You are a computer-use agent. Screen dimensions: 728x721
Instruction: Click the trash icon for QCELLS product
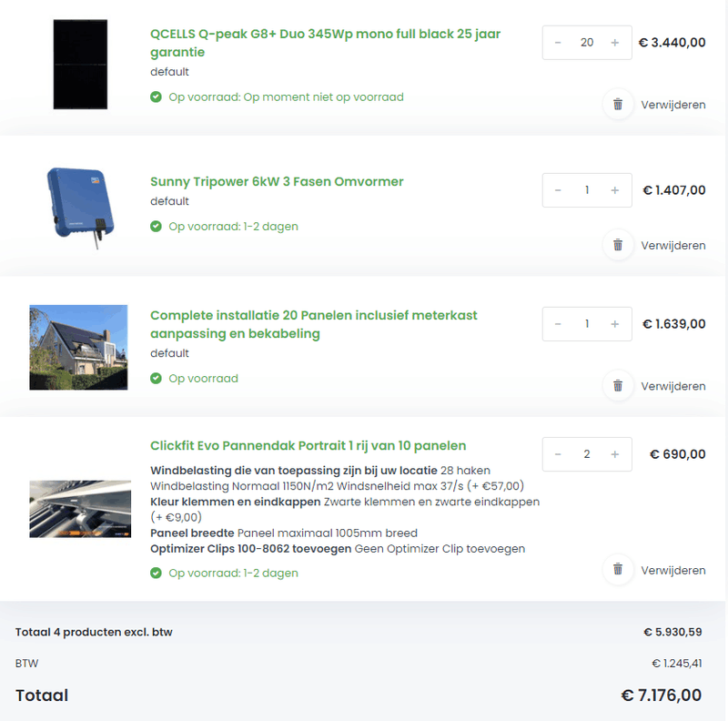(618, 104)
